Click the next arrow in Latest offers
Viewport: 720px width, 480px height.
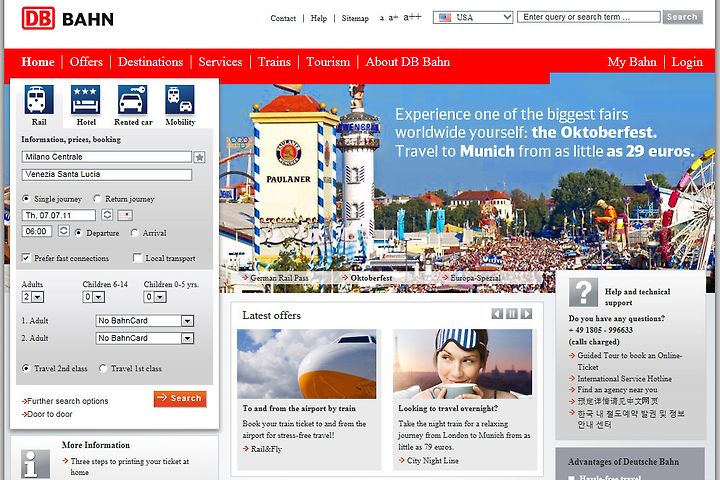point(526,314)
